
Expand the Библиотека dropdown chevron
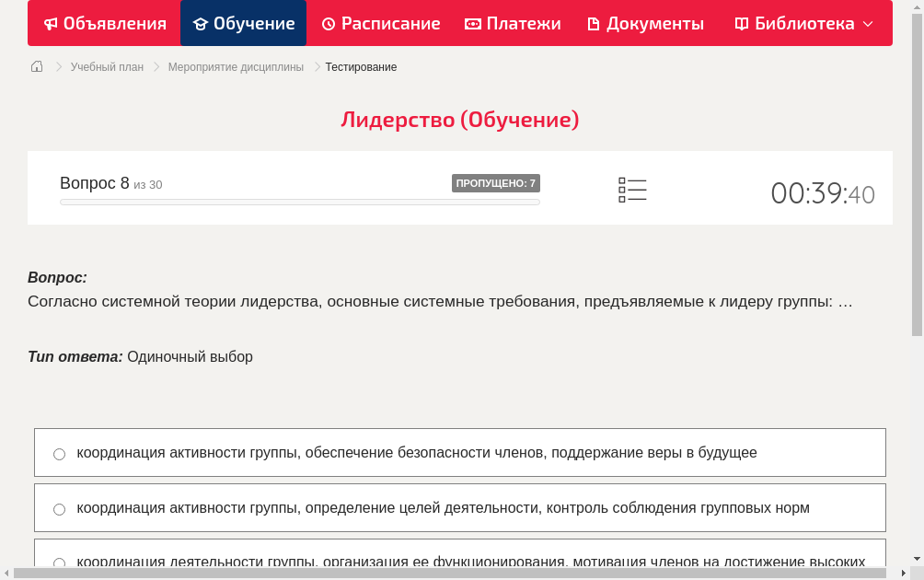(866, 23)
